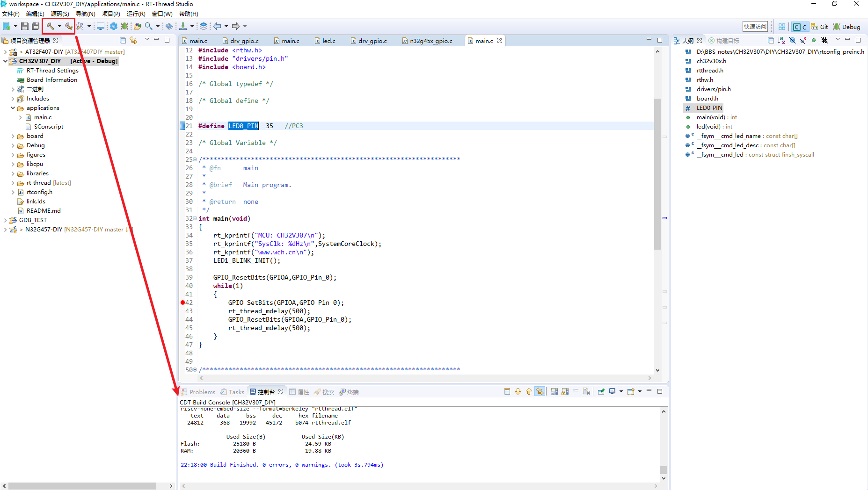Click the green download flash icon
The image size is (868, 490).
point(183,26)
